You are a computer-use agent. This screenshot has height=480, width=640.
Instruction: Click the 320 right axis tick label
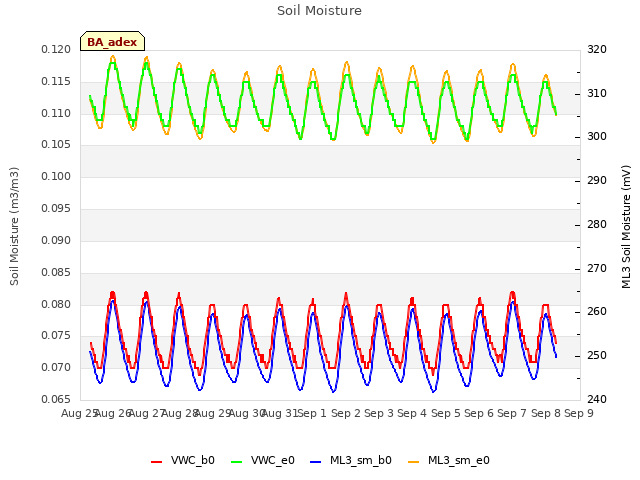tap(597, 49)
